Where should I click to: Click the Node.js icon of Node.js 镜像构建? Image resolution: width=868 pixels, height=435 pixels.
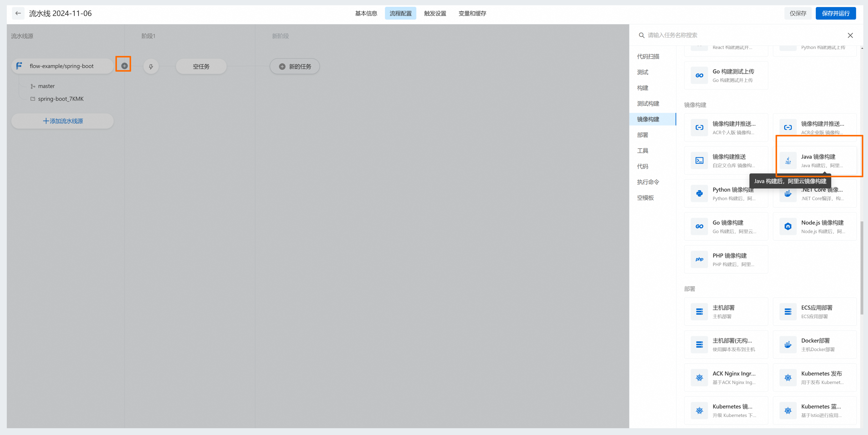tap(788, 227)
